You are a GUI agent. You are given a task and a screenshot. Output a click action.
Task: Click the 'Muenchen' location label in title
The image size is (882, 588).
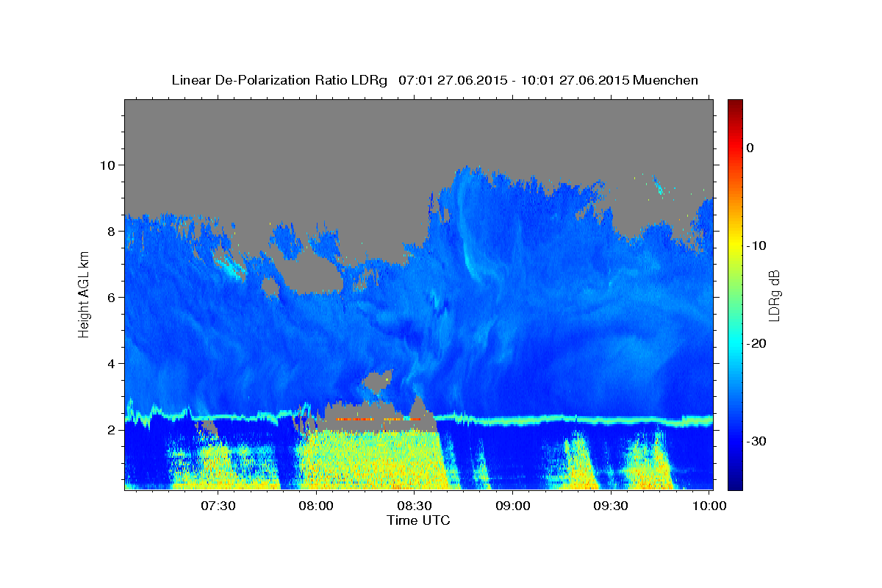[665, 80]
